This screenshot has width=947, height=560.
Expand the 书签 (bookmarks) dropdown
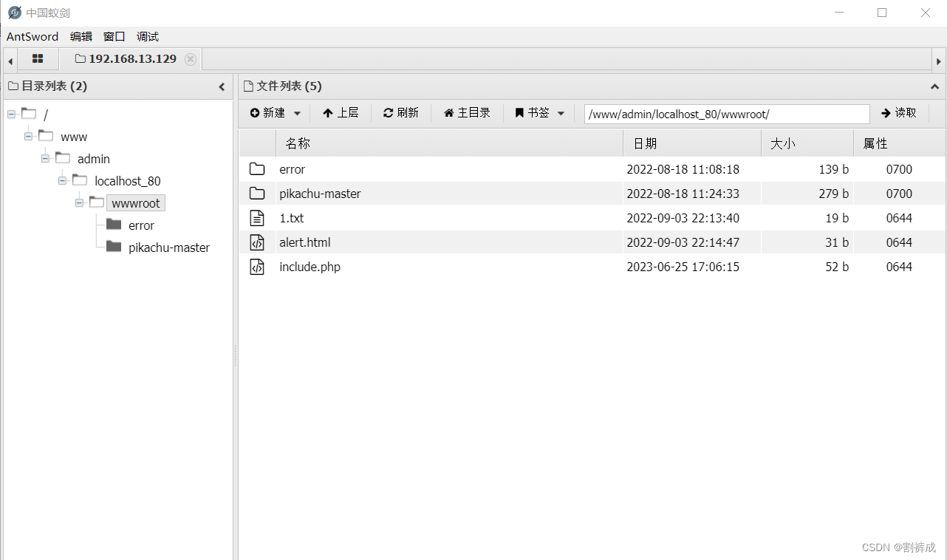(561, 112)
